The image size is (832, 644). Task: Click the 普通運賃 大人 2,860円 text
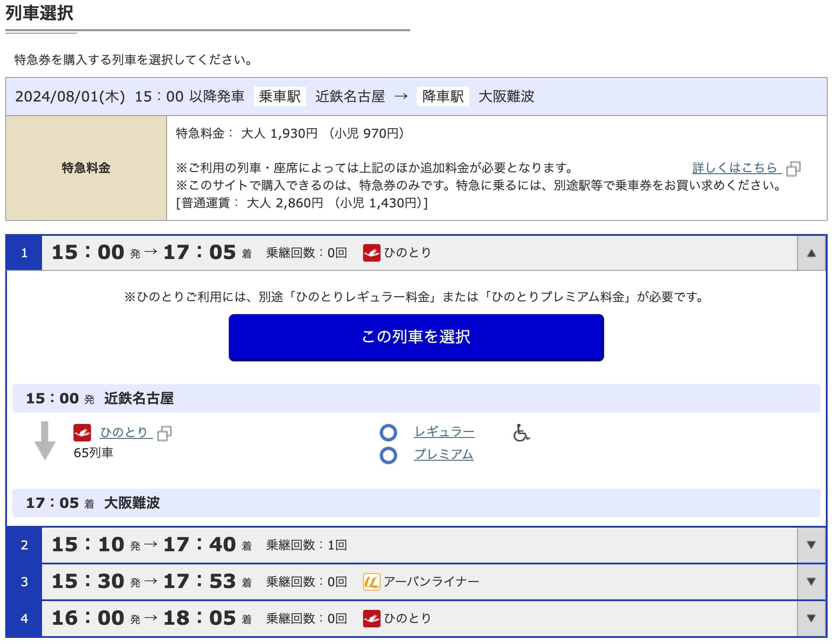[x=250, y=203]
